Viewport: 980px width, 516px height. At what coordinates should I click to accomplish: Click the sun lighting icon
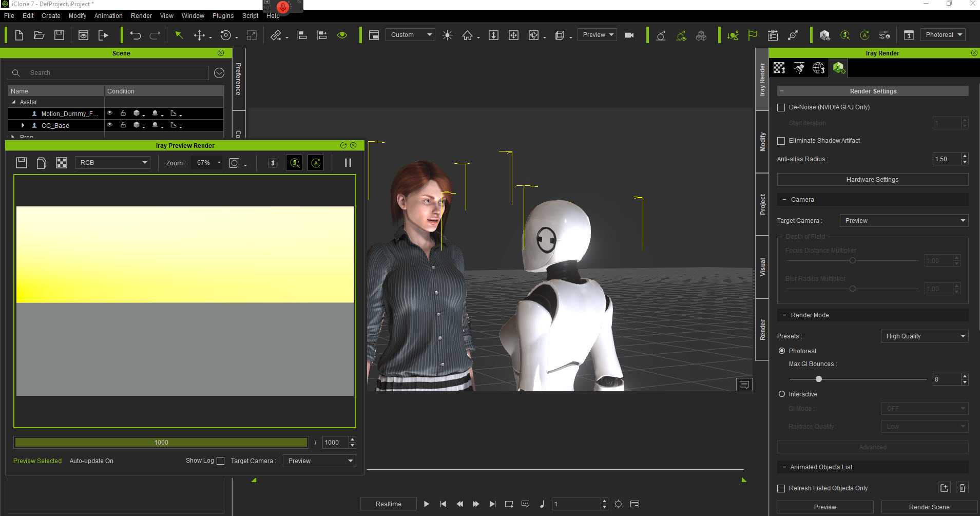(x=447, y=35)
